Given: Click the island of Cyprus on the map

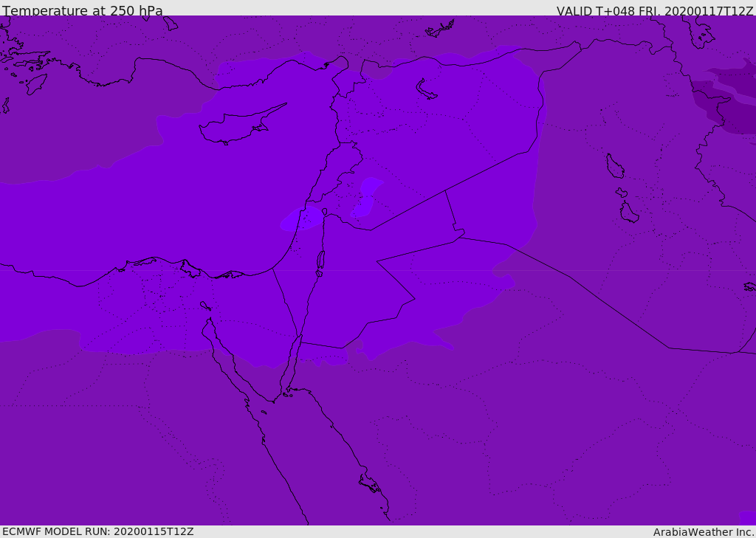Looking at the screenshot, I should pos(241,125).
